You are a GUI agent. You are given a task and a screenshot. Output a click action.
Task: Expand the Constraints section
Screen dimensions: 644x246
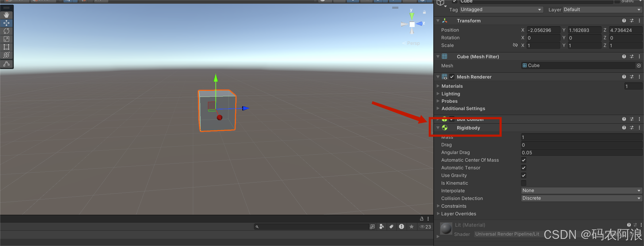(x=438, y=206)
